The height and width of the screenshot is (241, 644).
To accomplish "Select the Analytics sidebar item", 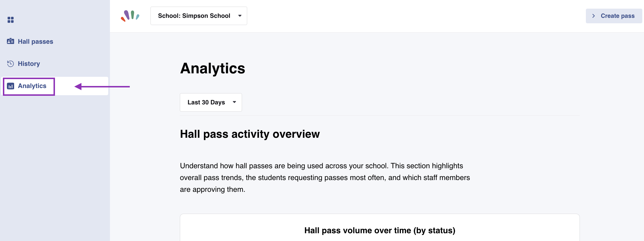I will click(29, 86).
